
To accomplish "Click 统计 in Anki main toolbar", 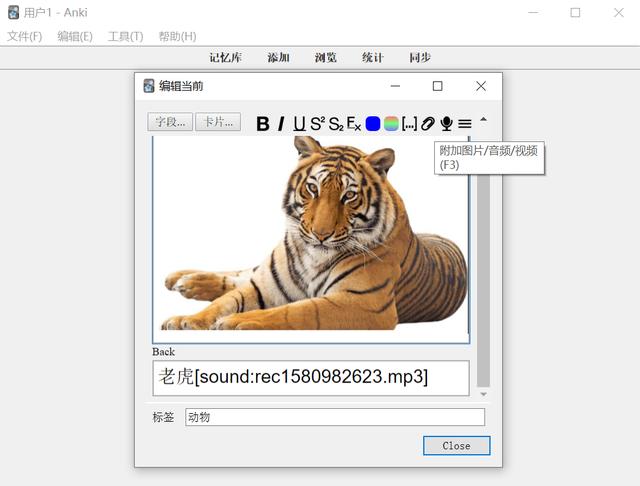I will click(372, 58).
